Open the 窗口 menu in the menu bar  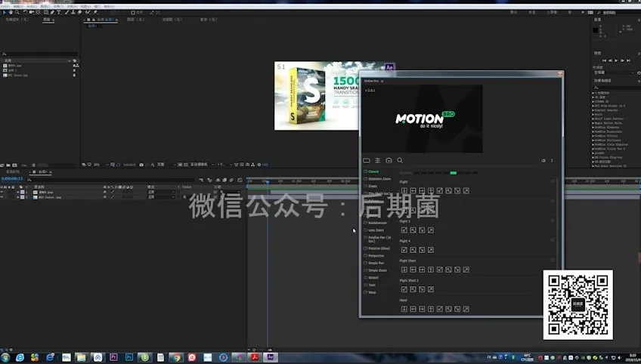[98, 7]
